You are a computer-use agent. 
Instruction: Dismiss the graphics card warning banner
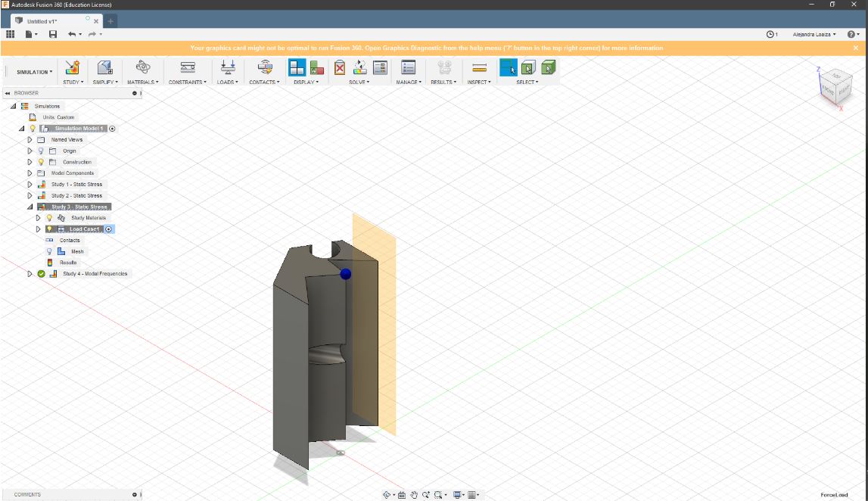(x=856, y=48)
